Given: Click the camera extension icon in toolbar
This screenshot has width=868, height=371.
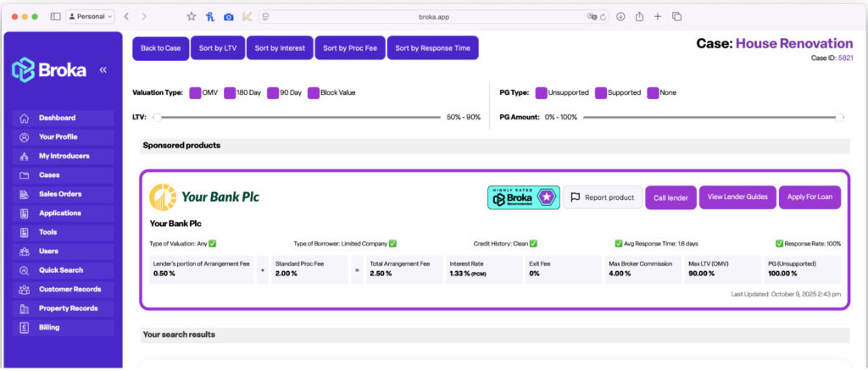Looking at the screenshot, I should pyautogui.click(x=228, y=16).
